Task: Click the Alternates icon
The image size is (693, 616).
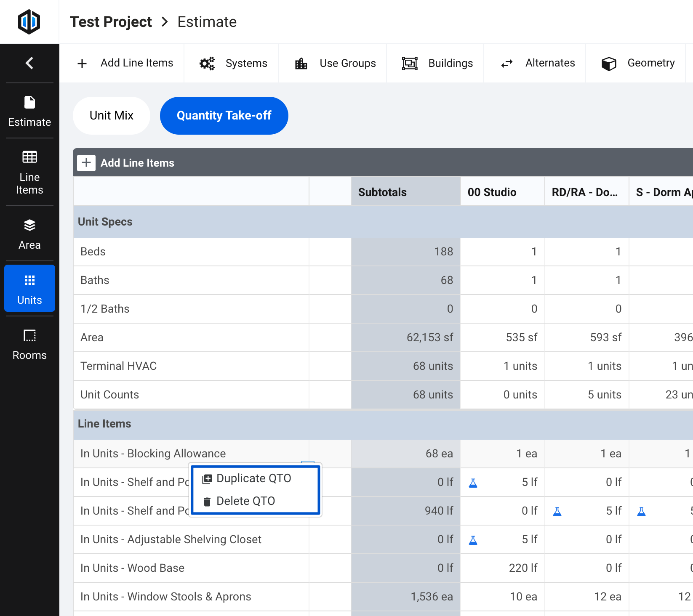Action: [507, 63]
